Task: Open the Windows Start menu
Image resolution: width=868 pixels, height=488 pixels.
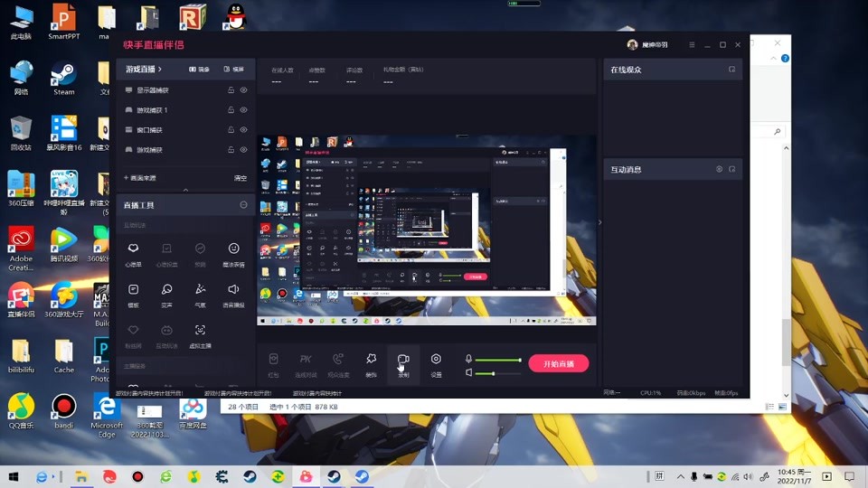Action: 14,476
